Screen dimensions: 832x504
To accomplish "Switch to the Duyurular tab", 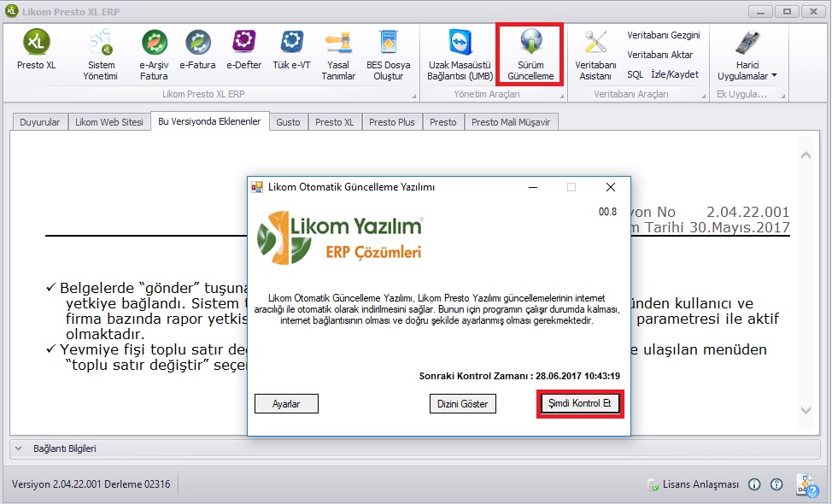I will click(x=39, y=121).
